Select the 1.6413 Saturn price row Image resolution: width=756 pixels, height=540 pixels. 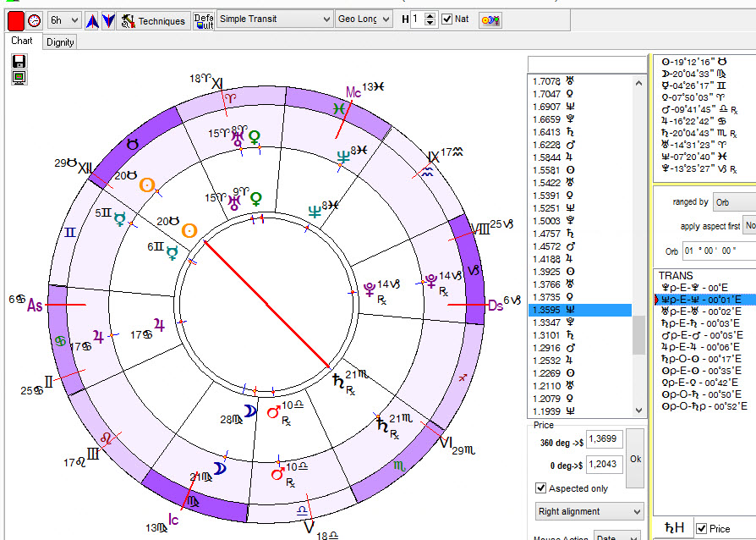click(x=580, y=132)
